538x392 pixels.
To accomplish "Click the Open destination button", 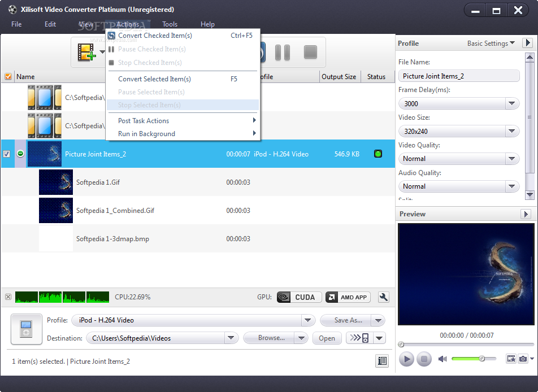I will click(327, 338).
